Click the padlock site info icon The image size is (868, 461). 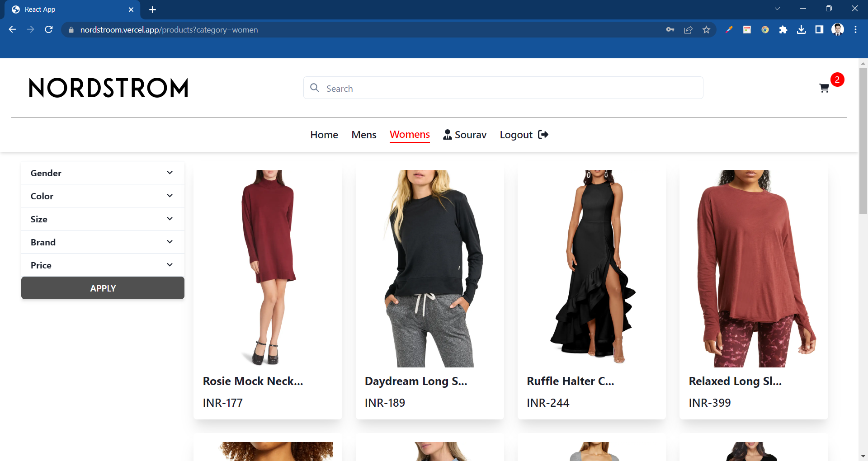[x=71, y=30]
